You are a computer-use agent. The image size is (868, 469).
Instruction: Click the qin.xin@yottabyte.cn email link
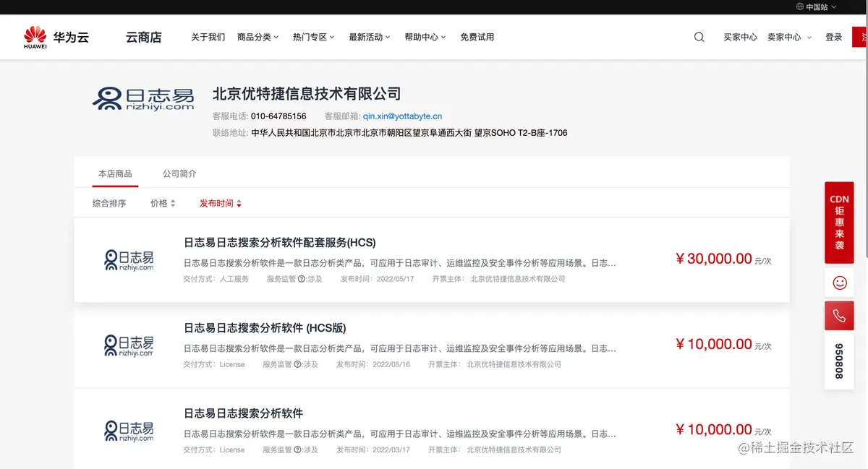click(x=403, y=116)
